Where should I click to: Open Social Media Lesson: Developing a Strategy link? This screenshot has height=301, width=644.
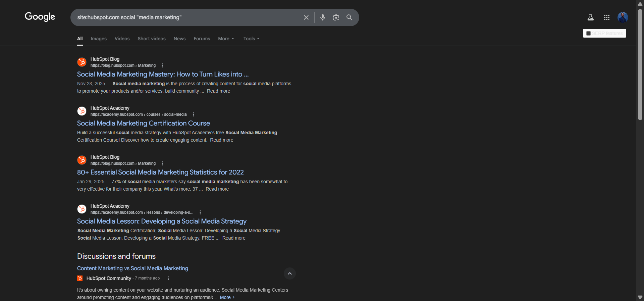click(x=162, y=221)
